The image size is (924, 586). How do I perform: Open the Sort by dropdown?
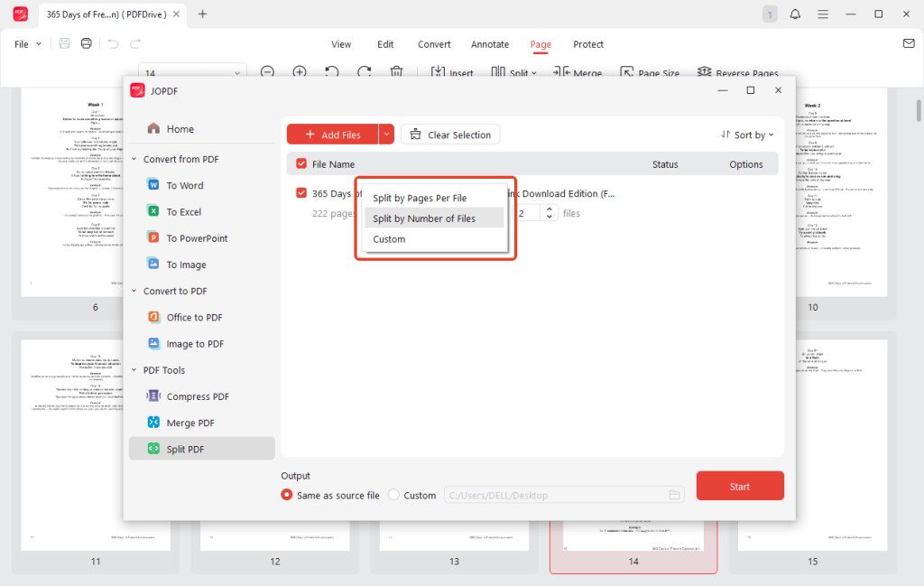[747, 134]
